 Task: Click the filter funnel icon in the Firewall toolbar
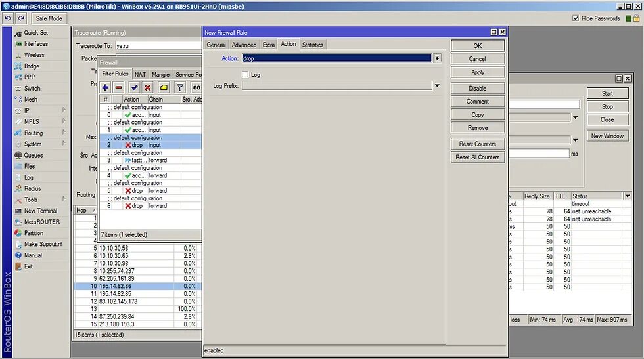coord(180,87)
